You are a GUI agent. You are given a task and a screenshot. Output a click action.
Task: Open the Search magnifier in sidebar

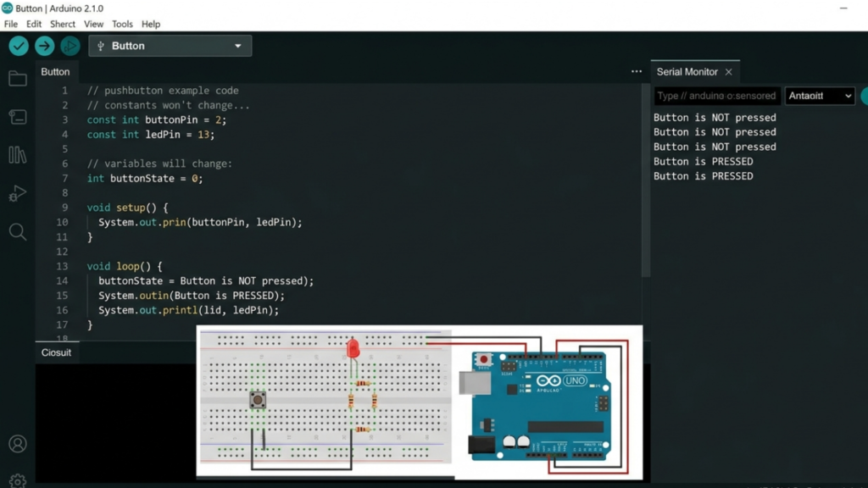click(x=18, y=231)
